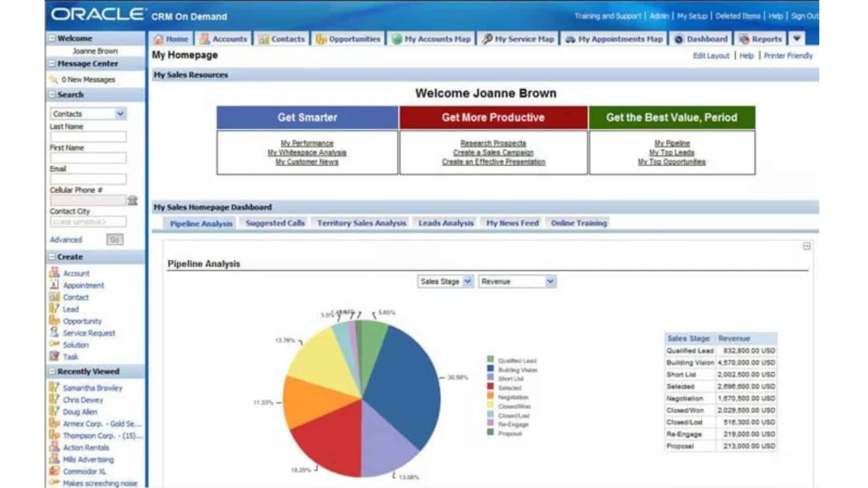Click the Negotiation orange legend swatch

coord(491,396)
